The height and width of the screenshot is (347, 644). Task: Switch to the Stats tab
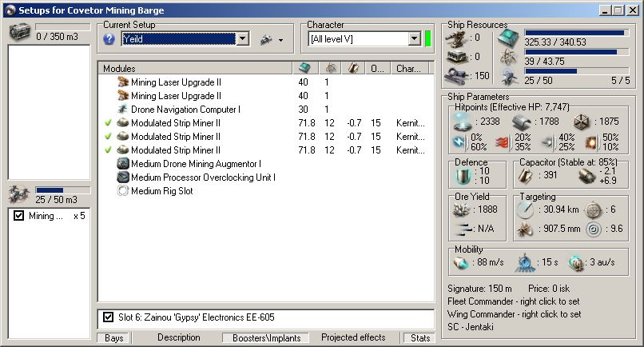coord(420,338)
